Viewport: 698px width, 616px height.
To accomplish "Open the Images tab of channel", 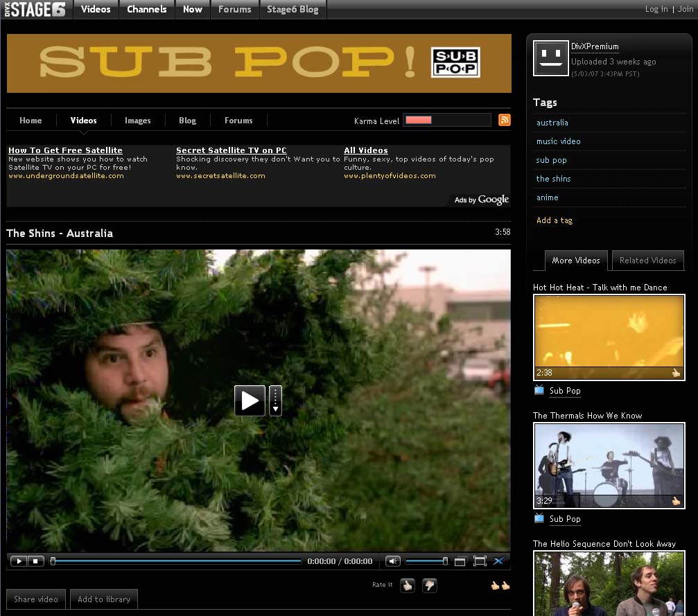I will click(137, 121).
